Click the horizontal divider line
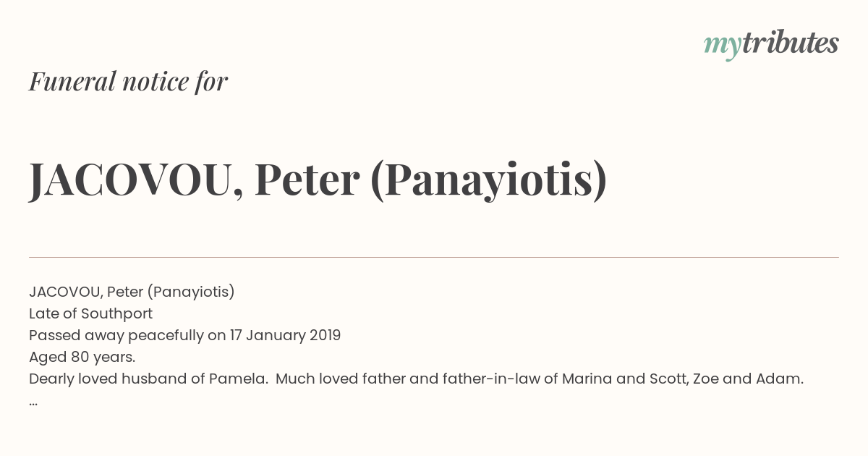This screenshot has height=456, width=868. point(434,257)
